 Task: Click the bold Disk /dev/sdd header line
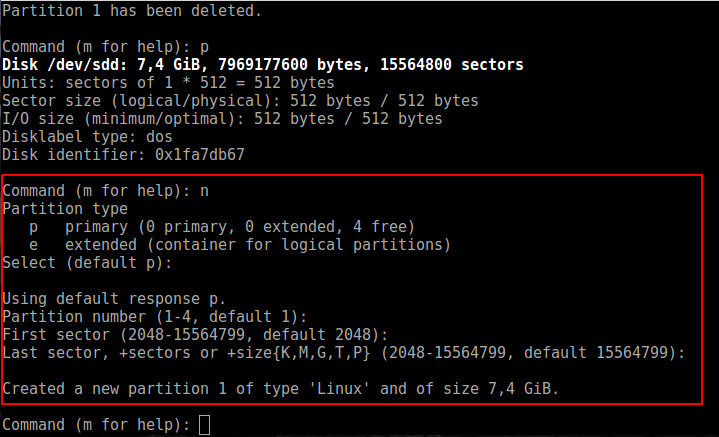[262, 65]
